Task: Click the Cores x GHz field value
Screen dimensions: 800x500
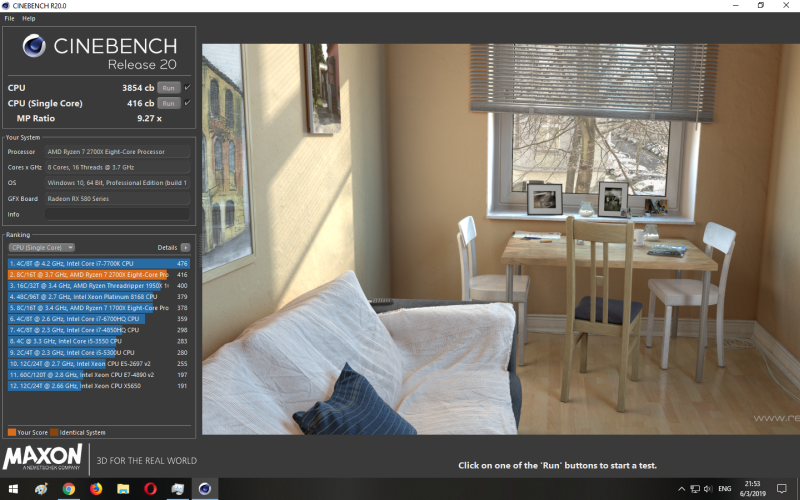Action: 117,167
